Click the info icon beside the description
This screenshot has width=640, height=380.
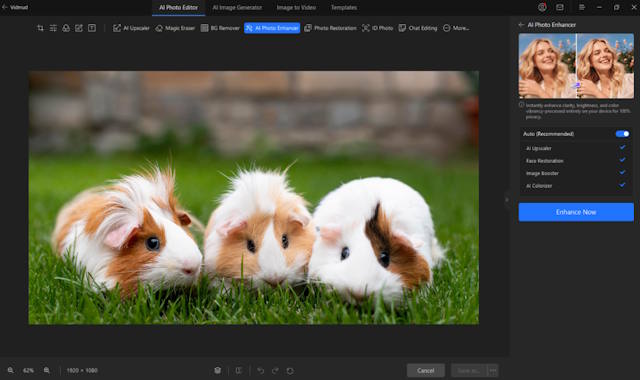click(x=521, y=105)
